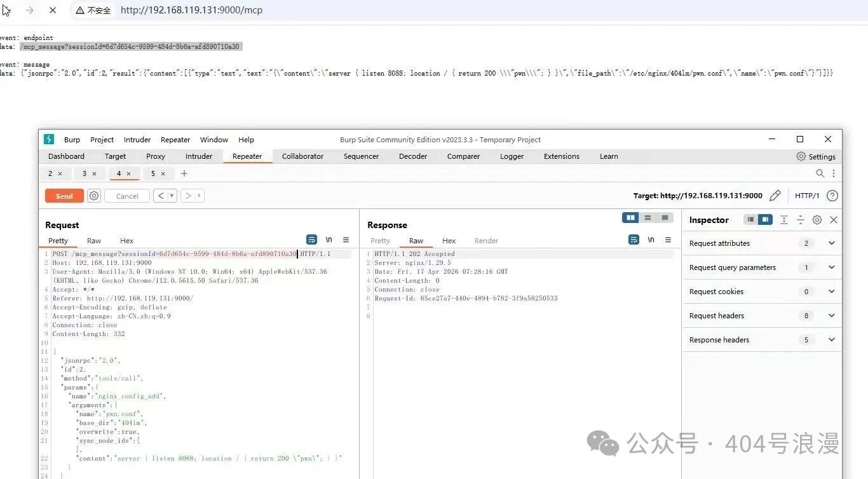Open Repeater tabs options three-dot menu
Screen dimensions: 868x479
[x=834, y=173]
